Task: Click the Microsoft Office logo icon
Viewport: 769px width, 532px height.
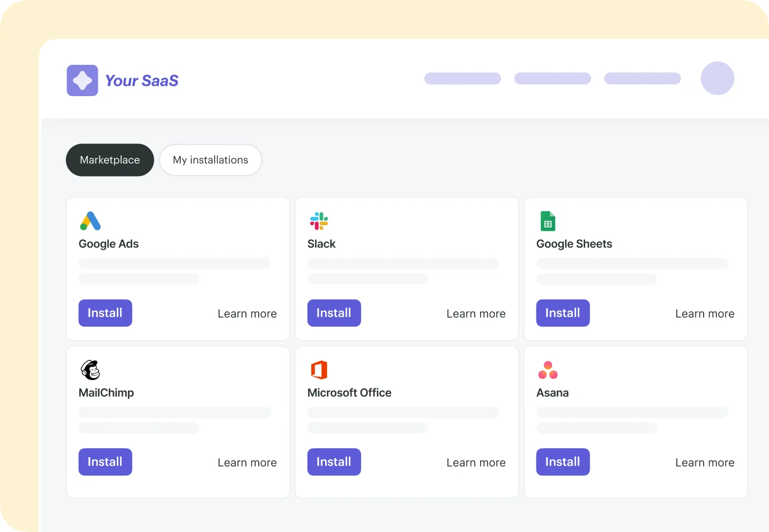Action: click(x=319, y=370)
